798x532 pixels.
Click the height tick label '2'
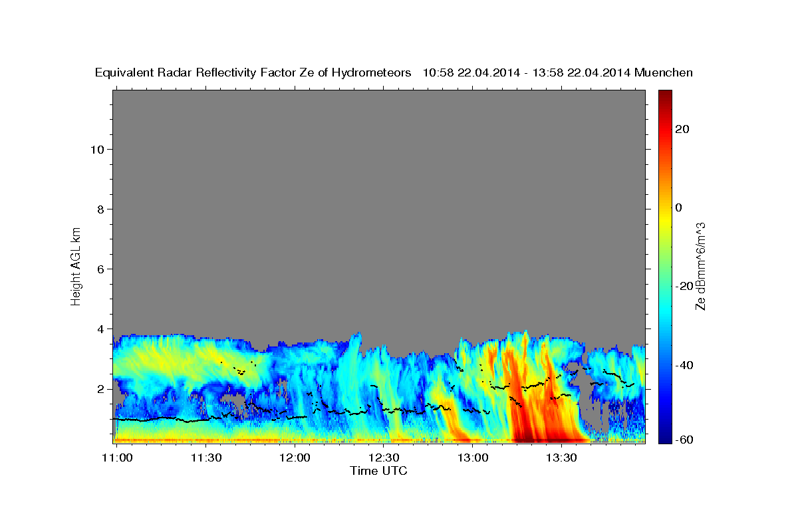[101, 388]
